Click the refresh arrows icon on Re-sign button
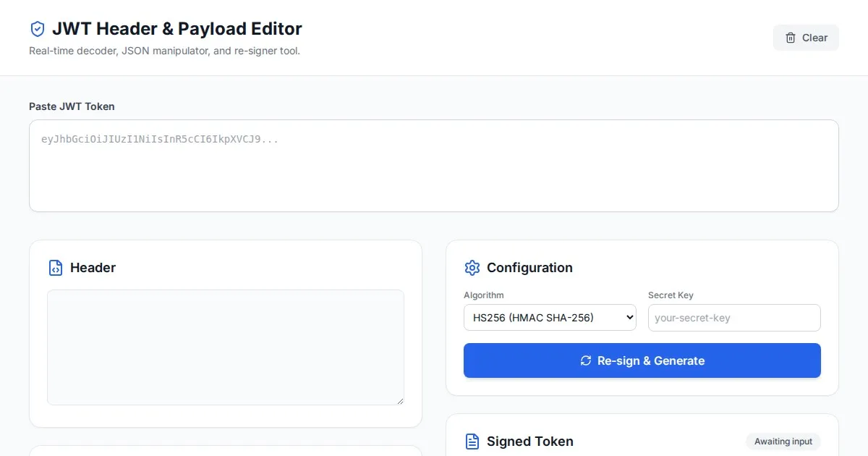868x456 pixels. 586,360
